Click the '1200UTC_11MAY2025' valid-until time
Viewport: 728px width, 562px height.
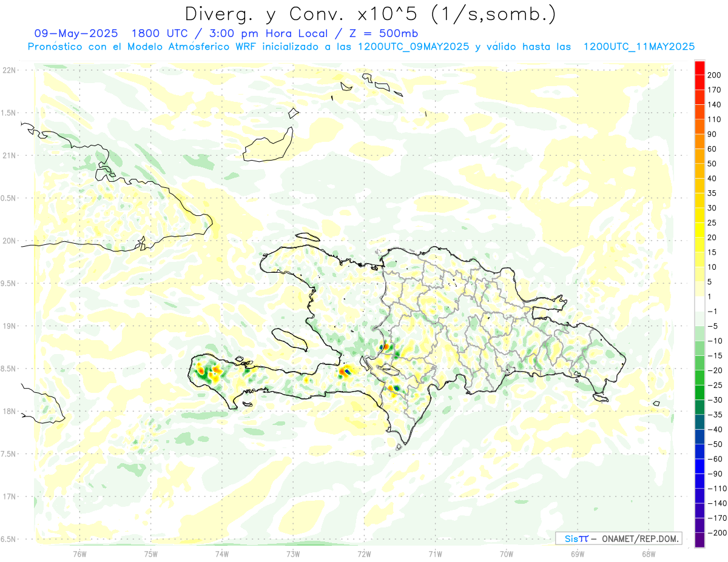click(639, 47)
